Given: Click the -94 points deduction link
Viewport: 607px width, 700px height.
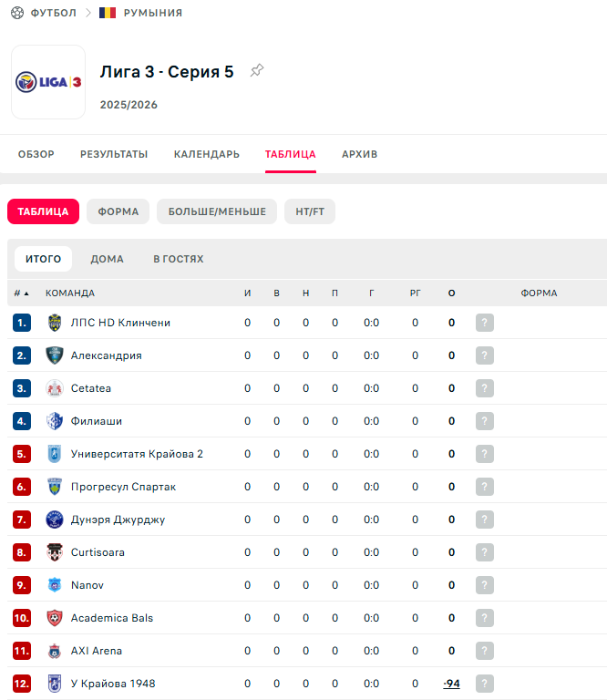Looking at the screenshot, I should point(451,684).
